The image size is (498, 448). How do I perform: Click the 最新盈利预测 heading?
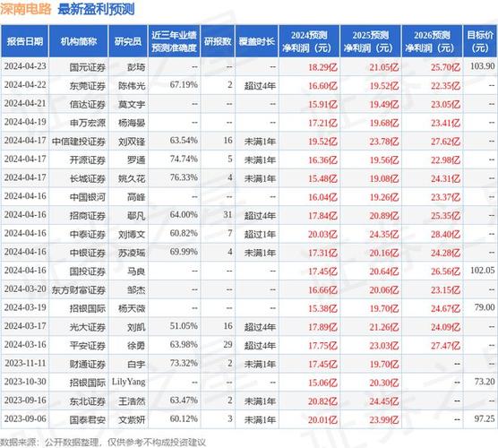pyautogui.click(x=96, y=9)
